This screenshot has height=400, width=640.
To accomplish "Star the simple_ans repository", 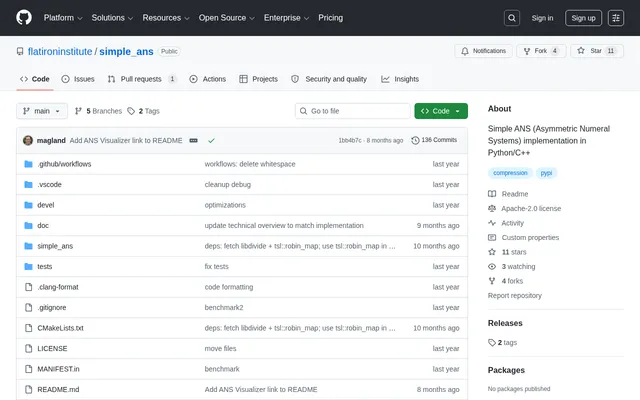I will (x=597, y=51).
